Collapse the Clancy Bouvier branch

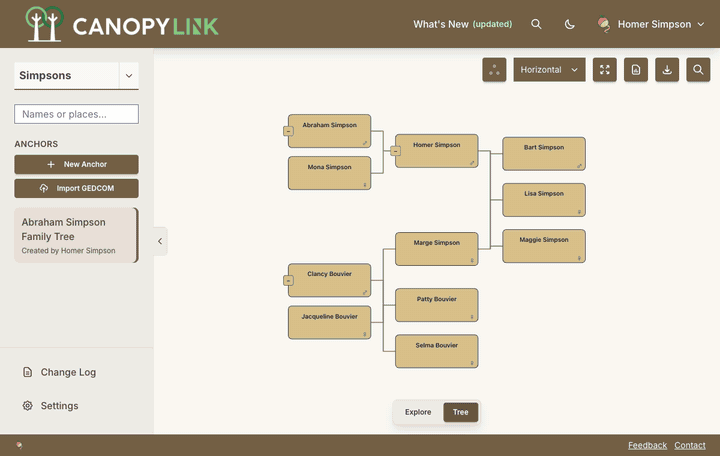288,280
